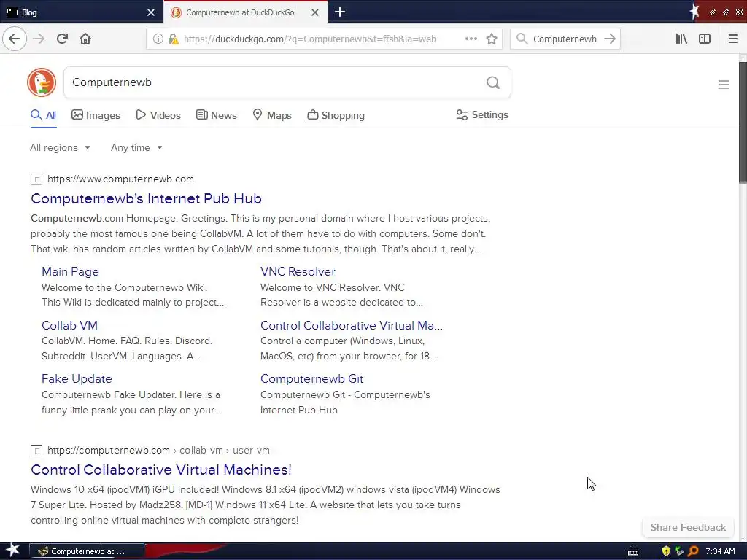Click favicon next to www.computernewb.com
747x560 pixels.
click(x=36, y=179)
